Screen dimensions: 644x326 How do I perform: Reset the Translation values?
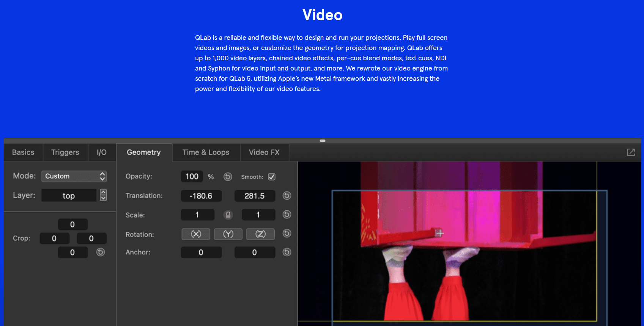tap(287, 196)
